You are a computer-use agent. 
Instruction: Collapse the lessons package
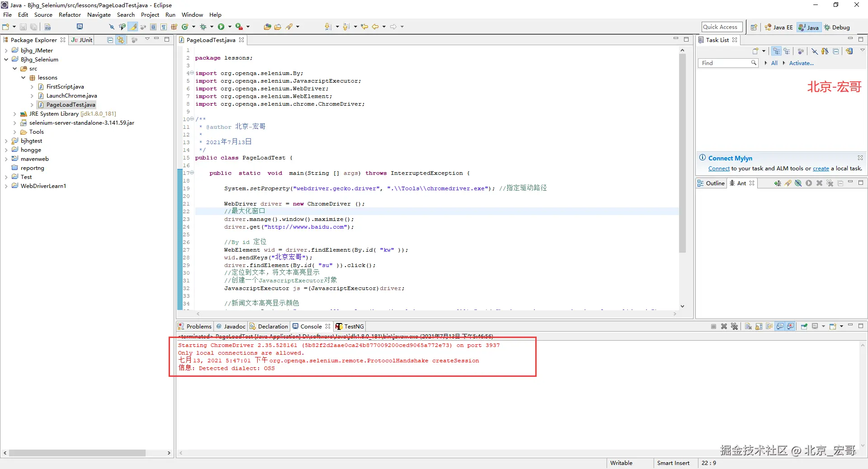[24, 78]
